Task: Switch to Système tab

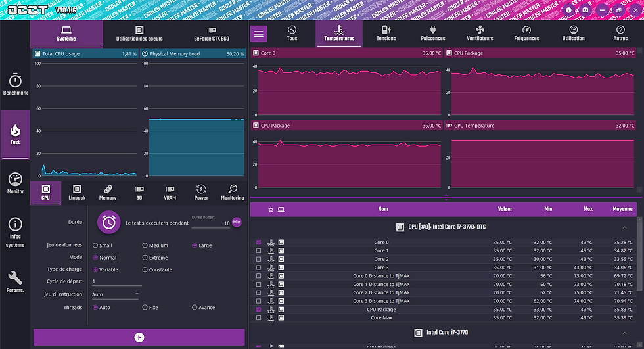Action: point(66,34)
